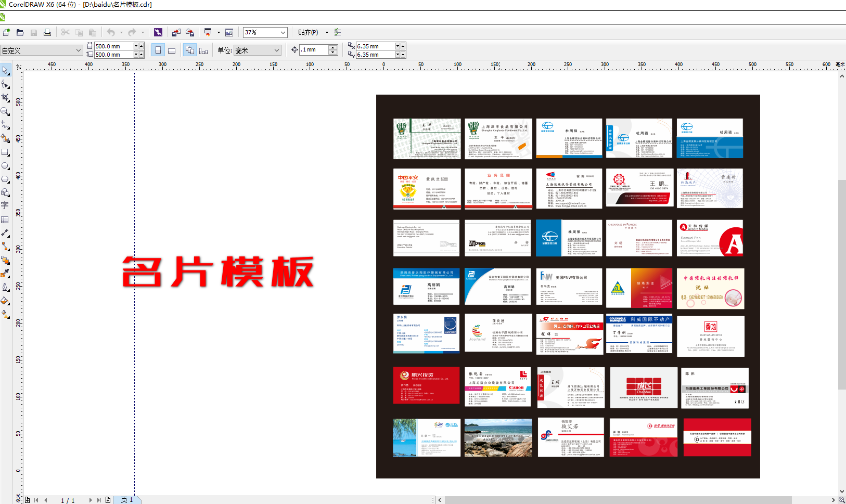Select the Text tool (字)
The height and width of the screenshot is (504, 846).
5,206
